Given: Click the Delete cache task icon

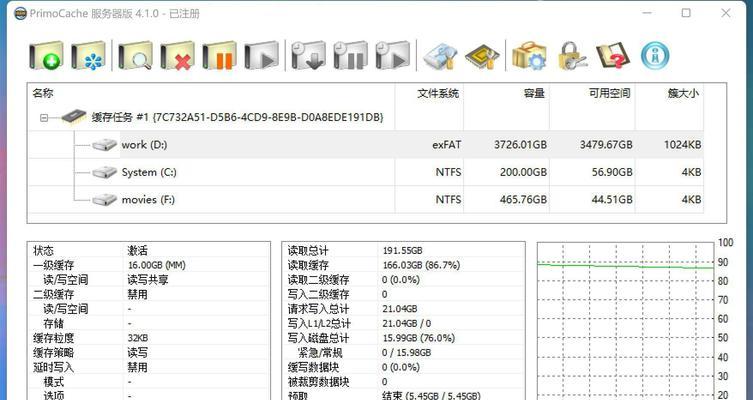Looking at the screenshot, I should click(177, 56).
